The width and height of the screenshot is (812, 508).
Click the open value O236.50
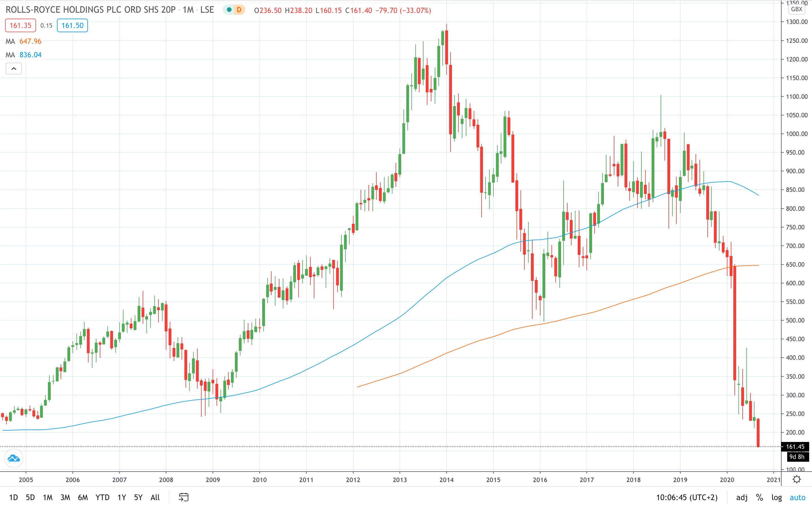(268, 10)
